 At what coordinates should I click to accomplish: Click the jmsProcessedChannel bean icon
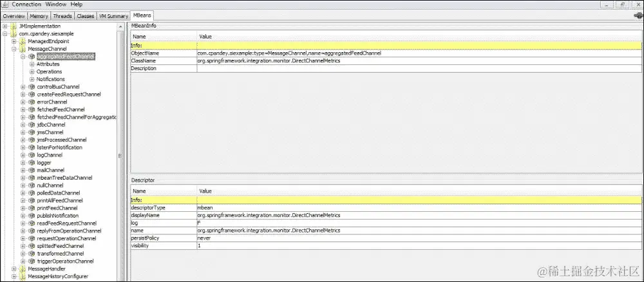coord(32,140)
